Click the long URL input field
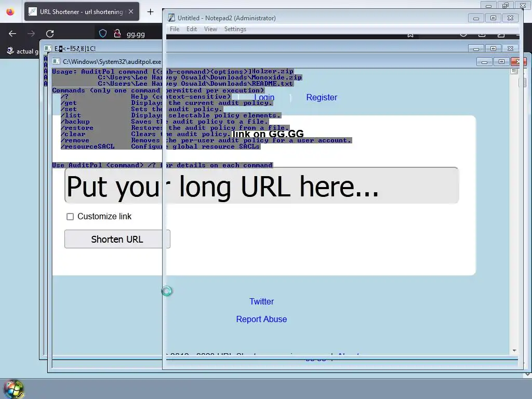The width and height of the screenshot is (532, 399). pos(262,185)
